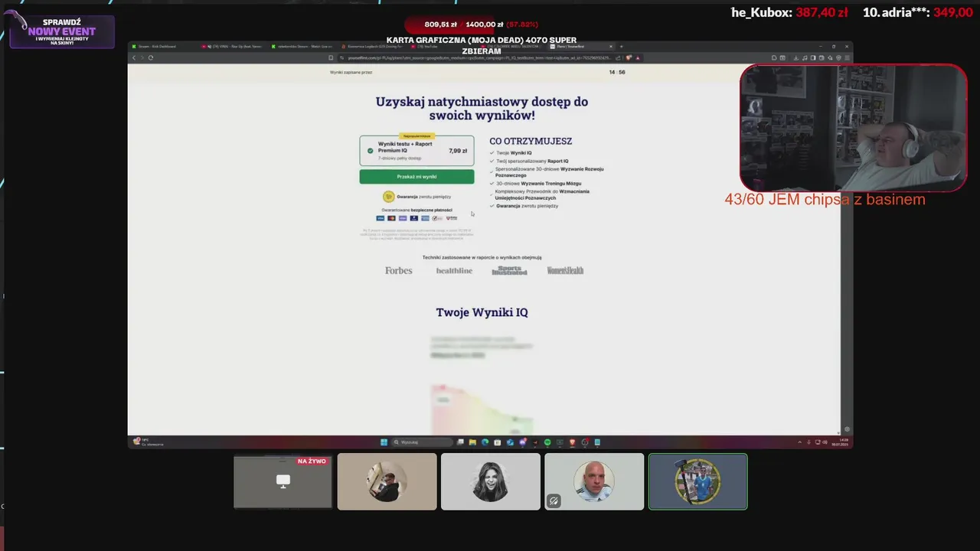Click the Sprawdź Nowy Event banner
Viewport: 980px width, 551px height.
[x=62, y=31]
